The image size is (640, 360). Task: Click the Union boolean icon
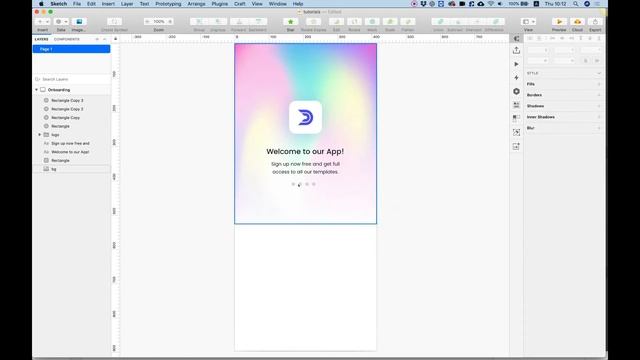point(440,22)
